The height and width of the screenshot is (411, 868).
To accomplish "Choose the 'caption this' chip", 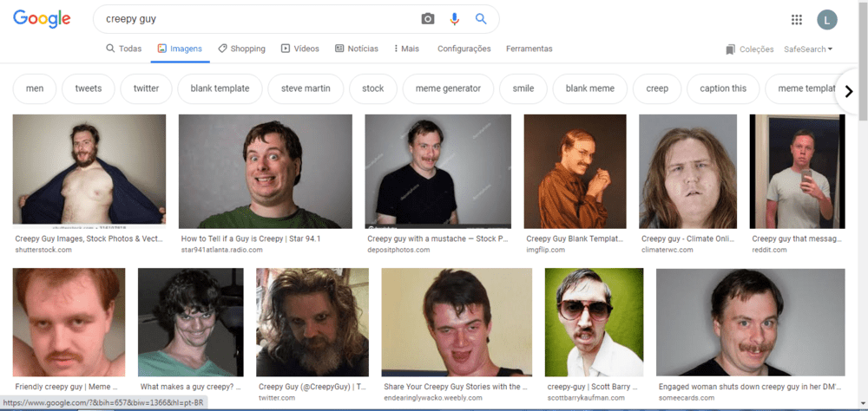I will click(723, 88).
